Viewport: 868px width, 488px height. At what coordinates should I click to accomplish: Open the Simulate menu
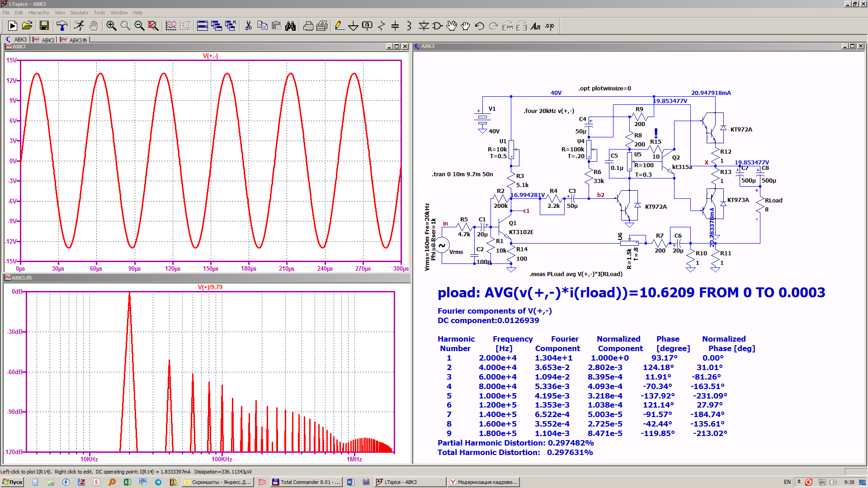coord(79,13)
